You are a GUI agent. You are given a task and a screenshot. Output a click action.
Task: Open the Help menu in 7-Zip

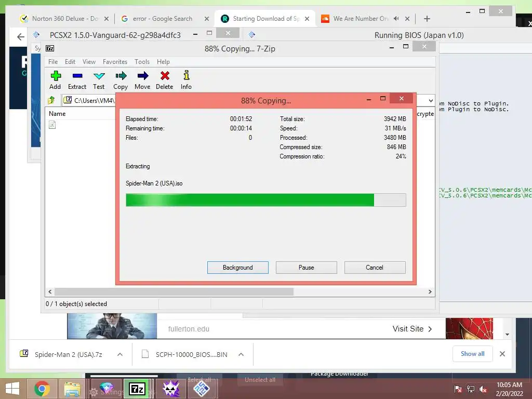coord(163,62)
